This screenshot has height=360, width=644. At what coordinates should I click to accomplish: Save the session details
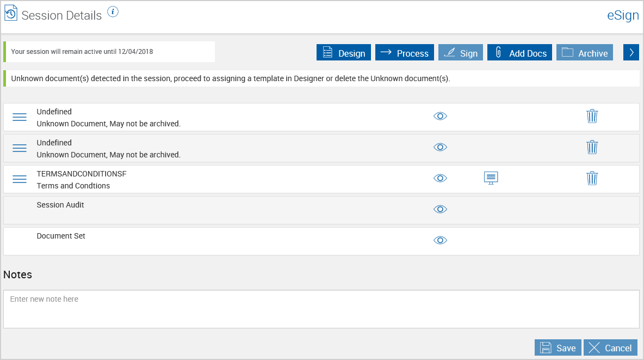tap(558, 347)
